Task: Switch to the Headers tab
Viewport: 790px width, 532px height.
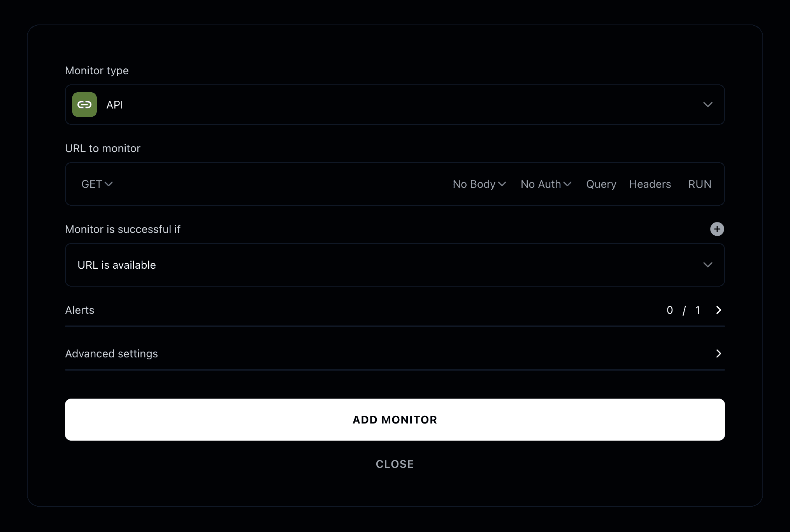Action: (650, 184)
